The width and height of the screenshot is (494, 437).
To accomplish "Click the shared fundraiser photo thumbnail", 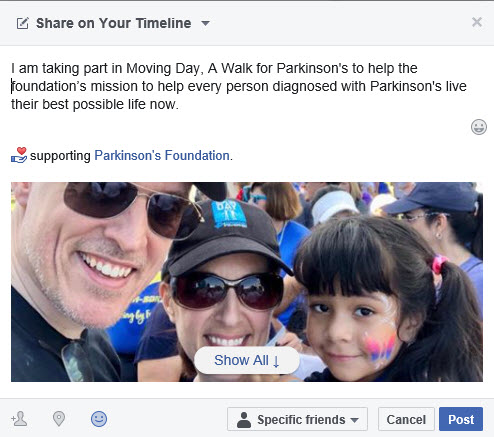I will (247, 282).
